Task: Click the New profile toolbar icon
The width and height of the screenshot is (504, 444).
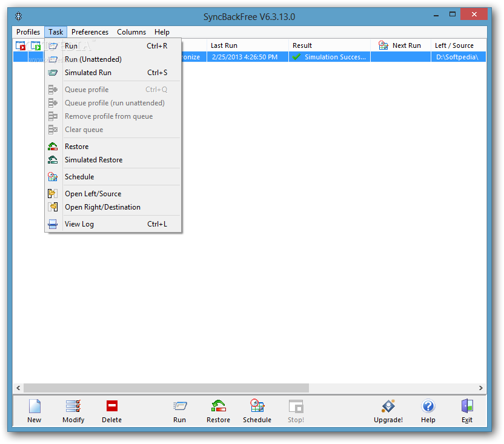Action: tap(35, 406)
